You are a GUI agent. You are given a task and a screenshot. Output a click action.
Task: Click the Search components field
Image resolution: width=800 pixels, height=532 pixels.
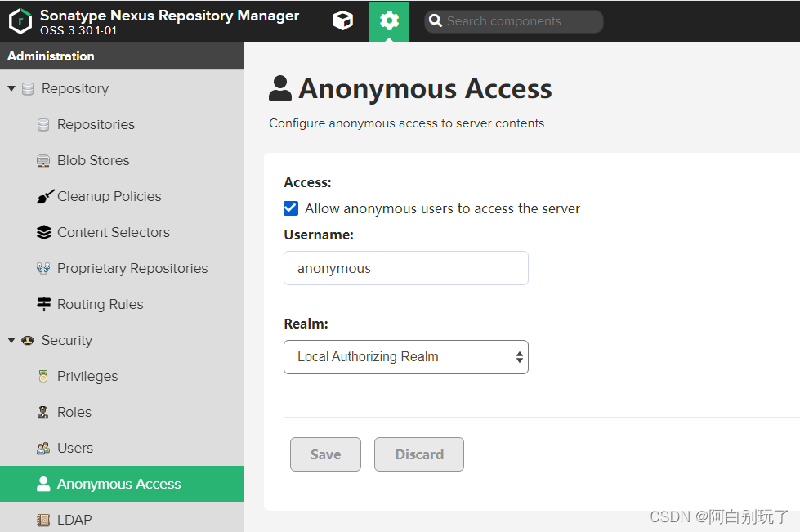point(513,20)
